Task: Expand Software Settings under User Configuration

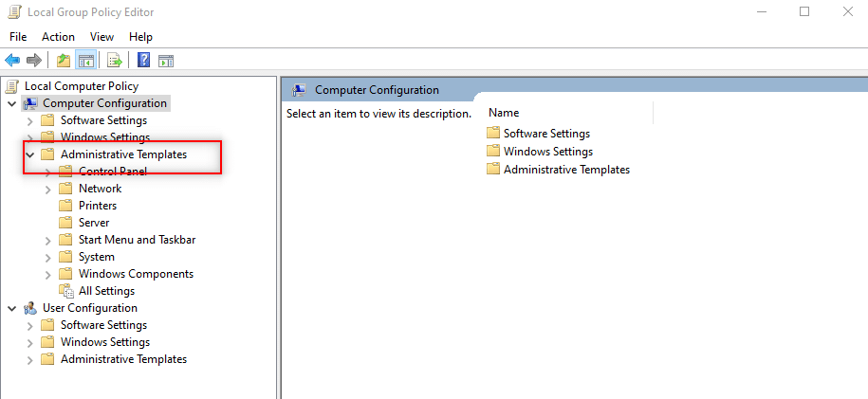Action: (30, 325)
